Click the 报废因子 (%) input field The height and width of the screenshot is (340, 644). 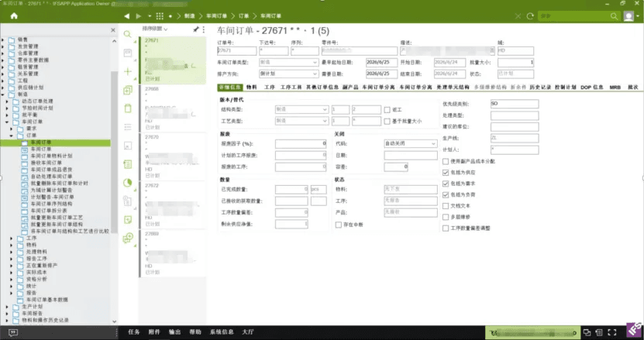301,144
